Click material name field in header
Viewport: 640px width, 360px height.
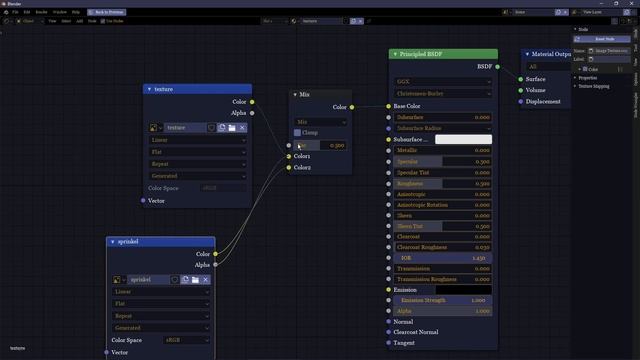pos(320,21)
